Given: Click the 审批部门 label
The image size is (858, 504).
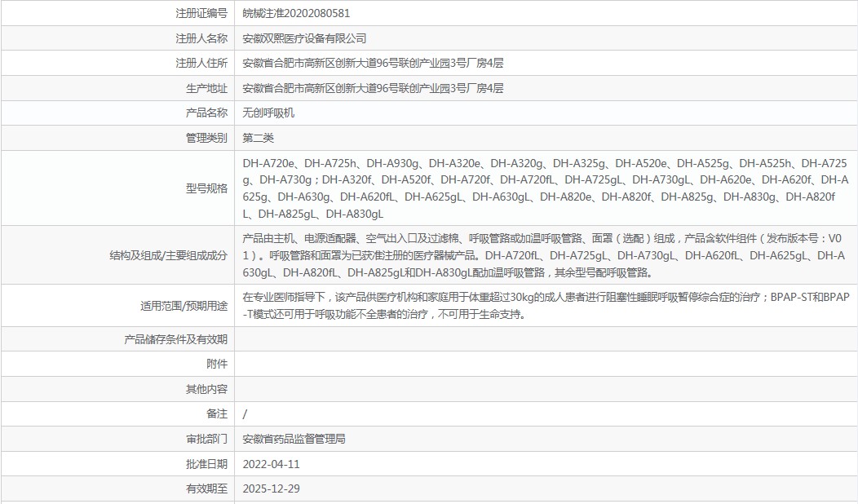Looking at the screenshot, I should [206, 439].
